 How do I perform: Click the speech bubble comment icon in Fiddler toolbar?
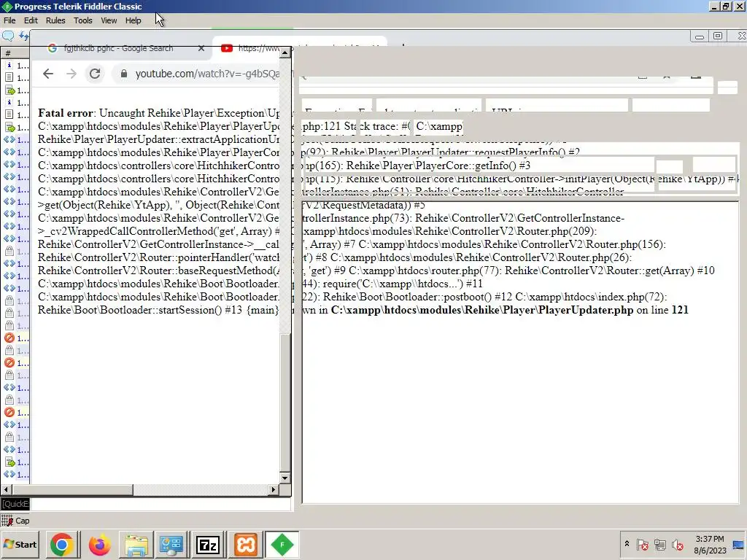pyautogui.click(x=7, y=36)
